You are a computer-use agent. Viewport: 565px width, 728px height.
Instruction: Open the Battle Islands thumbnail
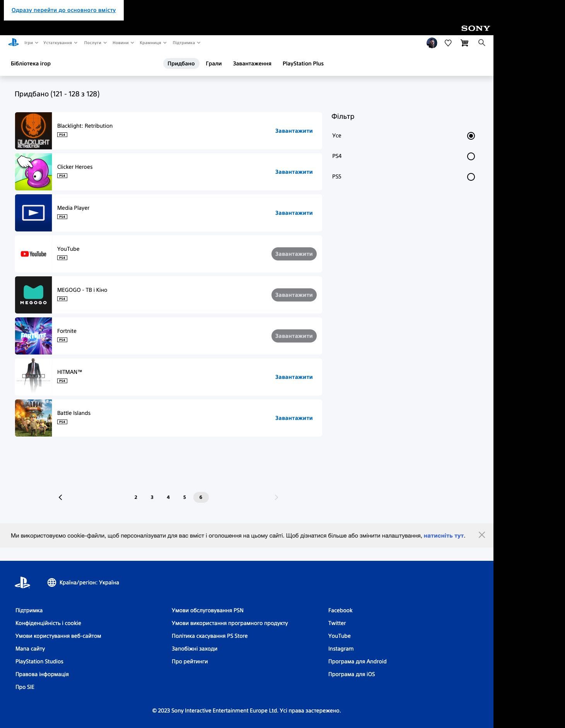[33, 418]
